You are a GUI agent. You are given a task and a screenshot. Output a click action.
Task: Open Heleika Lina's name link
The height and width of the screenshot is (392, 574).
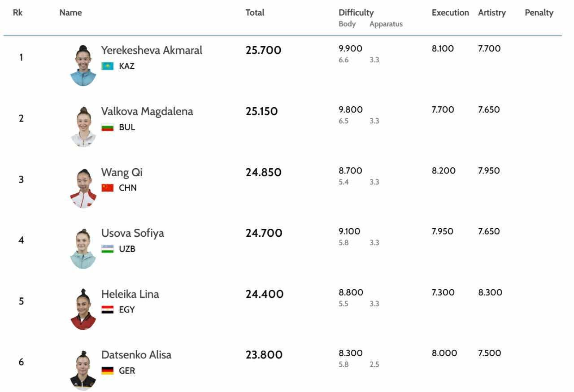[130, 294]
